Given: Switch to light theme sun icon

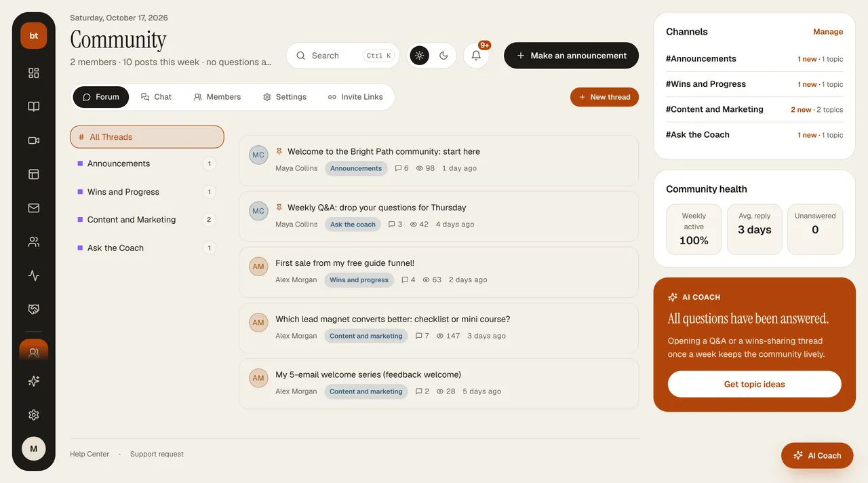Looking at the screenshot, I should click(419, 56).
